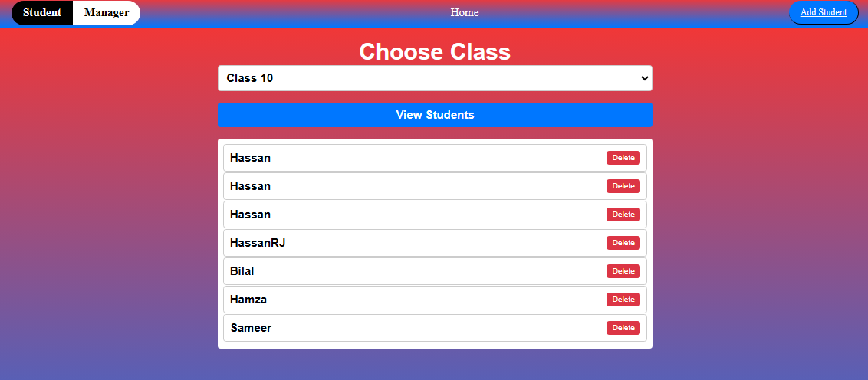
Task: Open the Class 10 dropdown
Action: click(435, 78)
